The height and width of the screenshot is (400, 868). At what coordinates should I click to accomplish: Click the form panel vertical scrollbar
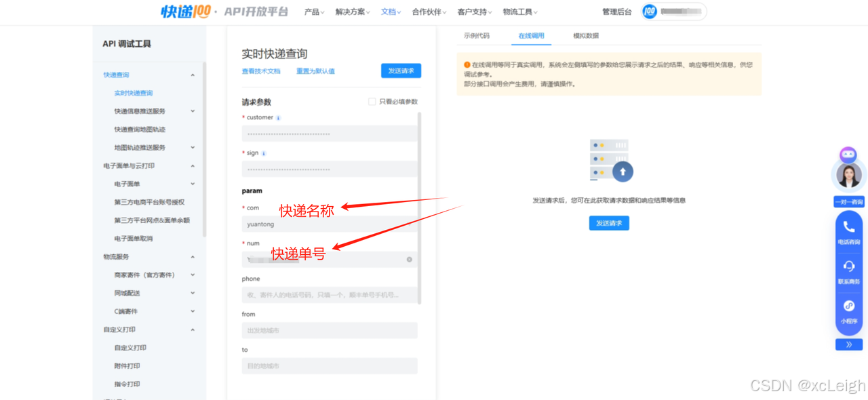pos(420,208)
